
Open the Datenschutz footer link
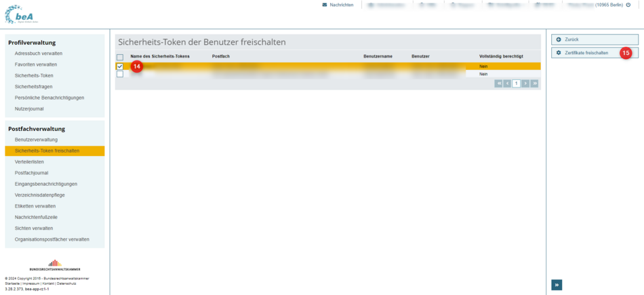pyautogui.click(x=66, y=283)
